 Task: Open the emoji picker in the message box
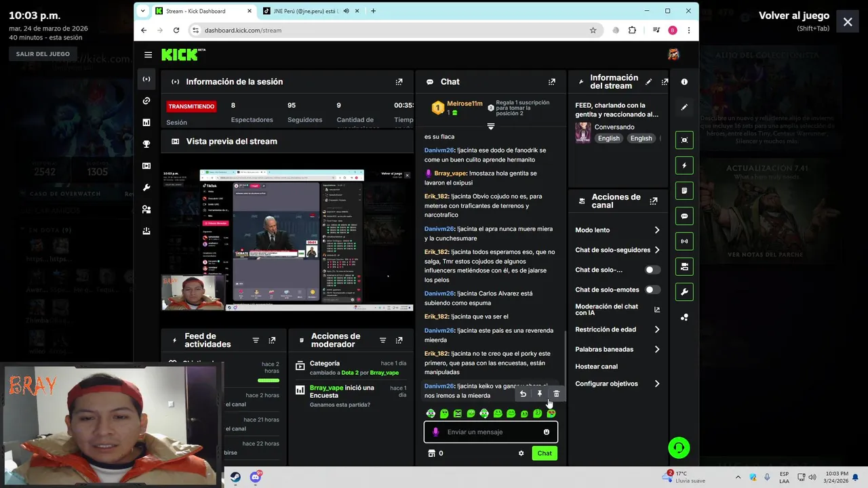[547, 432]
